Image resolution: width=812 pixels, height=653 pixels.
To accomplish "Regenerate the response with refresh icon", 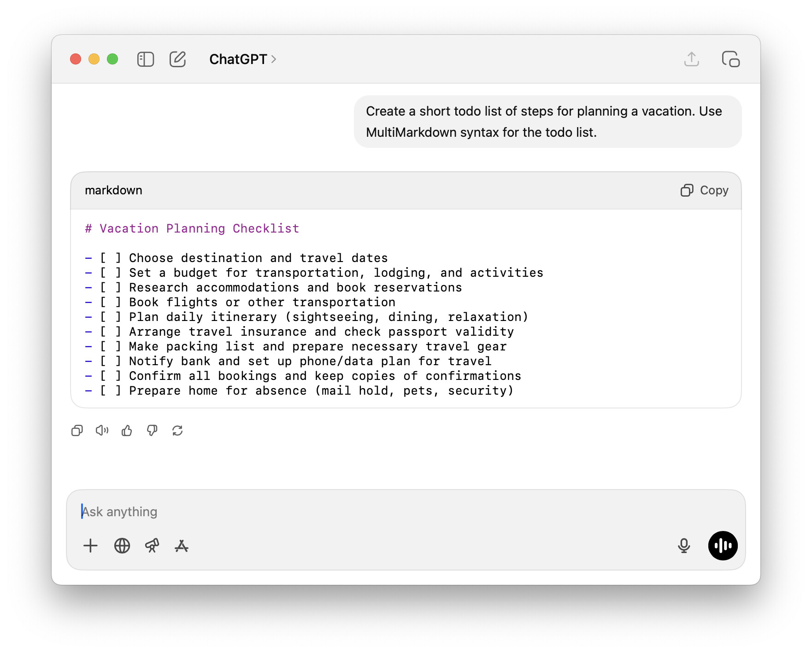I will pos(177,431).
